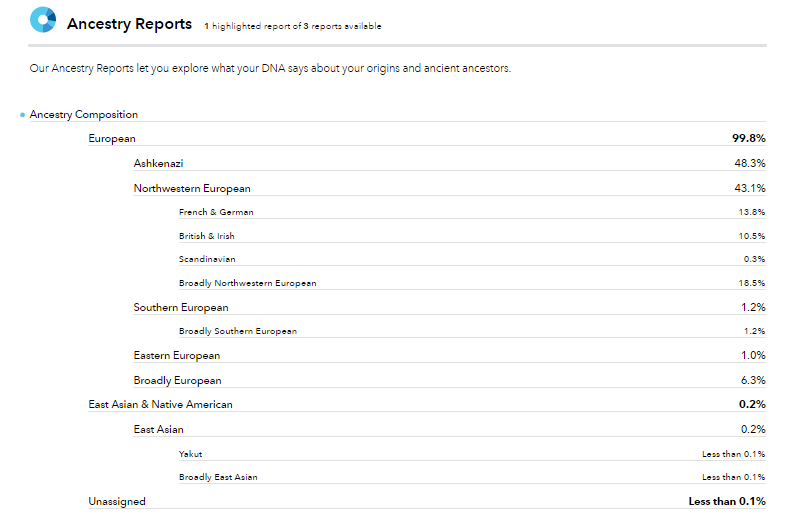Click the blue bullet beside Ancestry Composition
The height and width of the screenshot is (519, 795).
point(22,115)
